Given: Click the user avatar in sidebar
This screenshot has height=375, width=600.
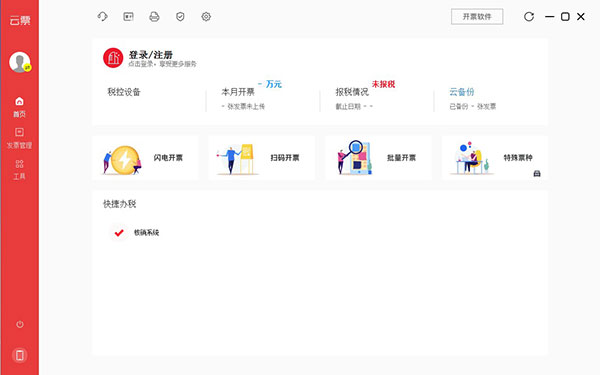Looking at the screenshot, I should click(x=20, y=62).
